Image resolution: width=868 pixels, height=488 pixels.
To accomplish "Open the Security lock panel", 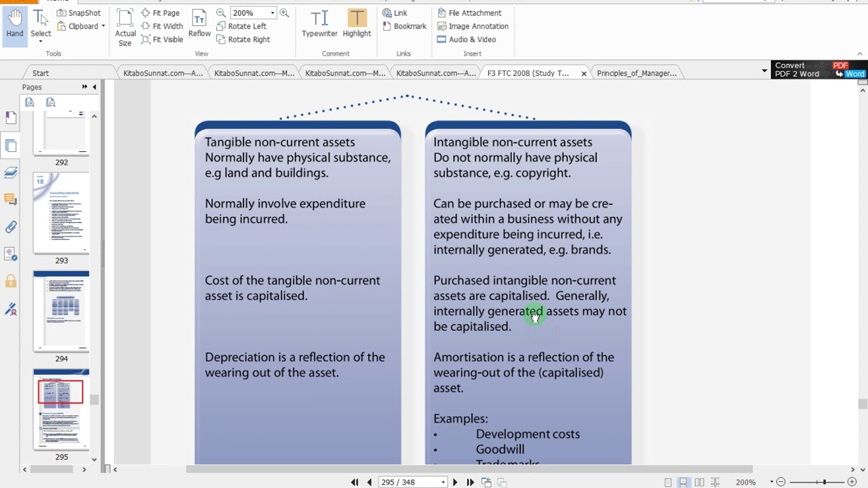I will (11, 281).
